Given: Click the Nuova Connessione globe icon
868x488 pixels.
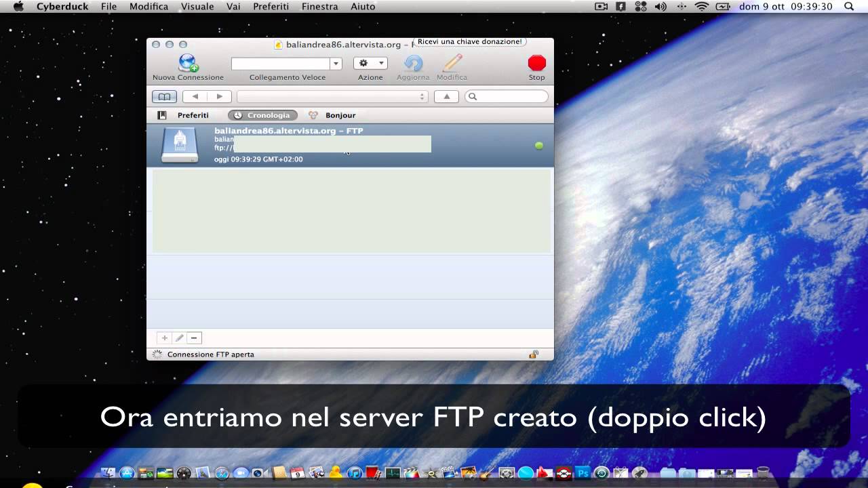Looking at the screenshot, I should pyautogui.click(x=188, y=63).
